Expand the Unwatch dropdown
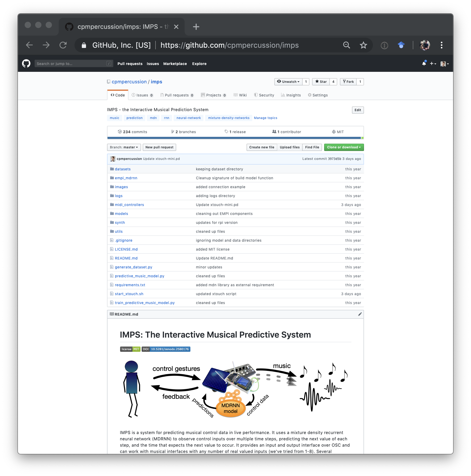This screenshot has height=476, width=471. (288, 82)
